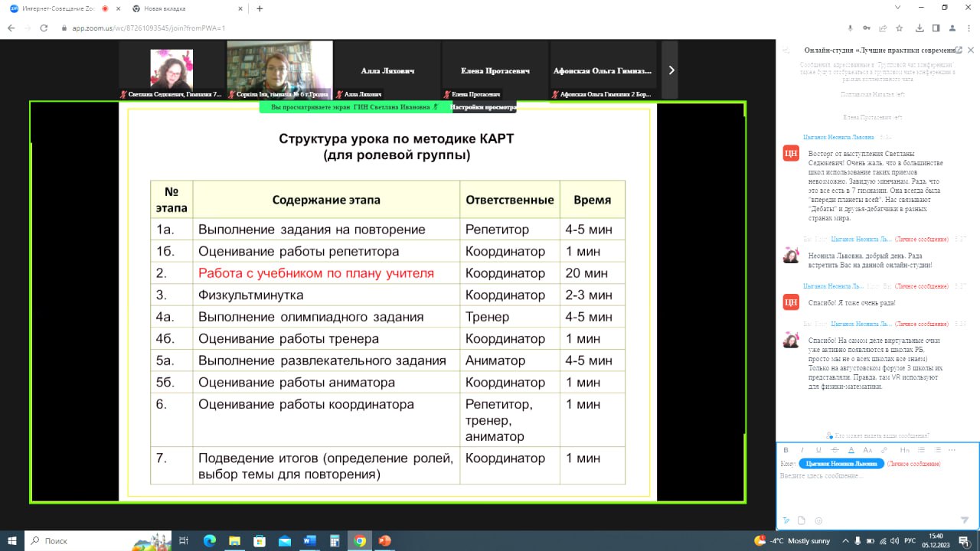Open File Explorer from taskbar
This screenshot has height=551, width=980.
point(234,540)
